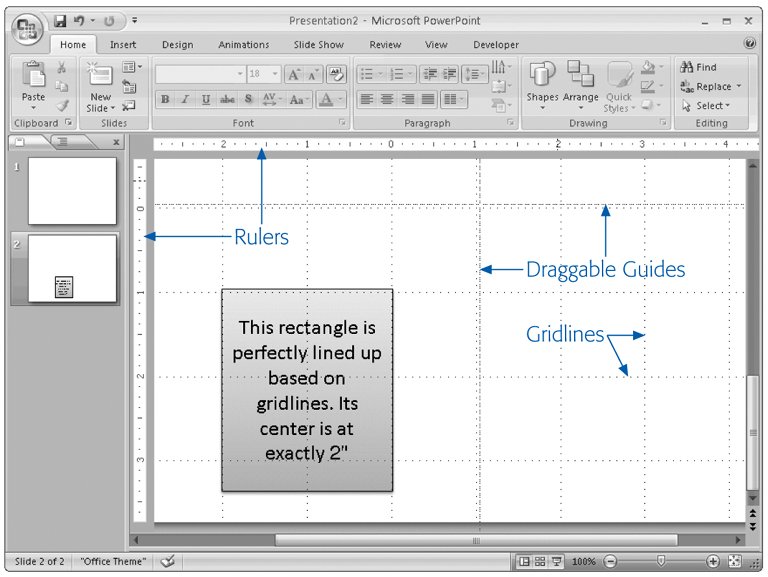Expand the Replace dropdown arrow
This screenshot has width=768, height=577.
pos(740,87)
